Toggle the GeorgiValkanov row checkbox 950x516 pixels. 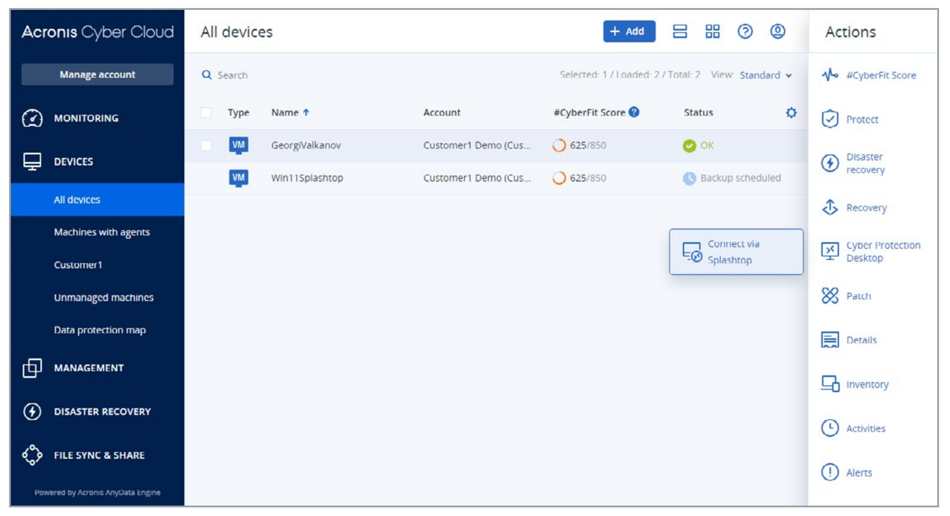(x=206, y=145)
